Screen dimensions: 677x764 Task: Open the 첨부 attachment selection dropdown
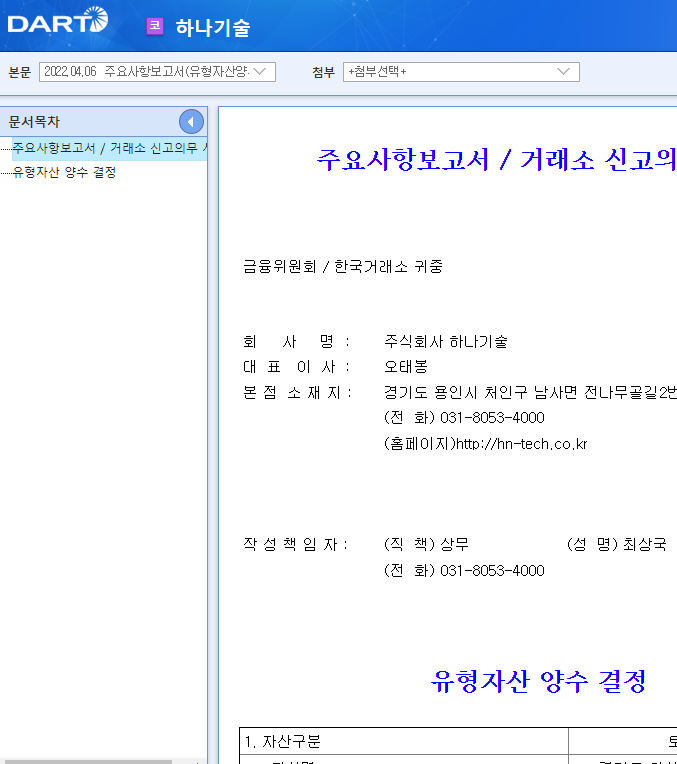[461, 72]
